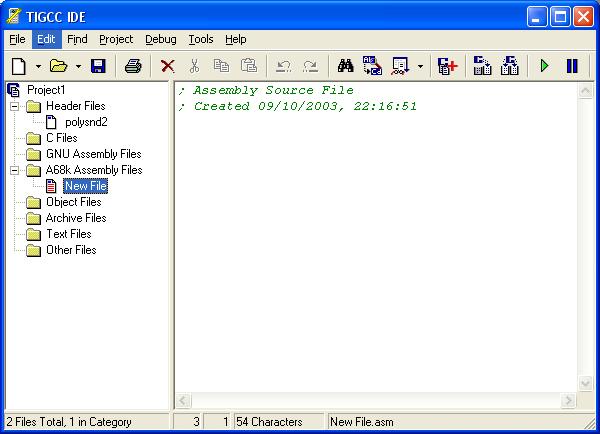Click "New File.asm" in the status bar
This screenshot has width=600, height=434.
pos(362,422)
